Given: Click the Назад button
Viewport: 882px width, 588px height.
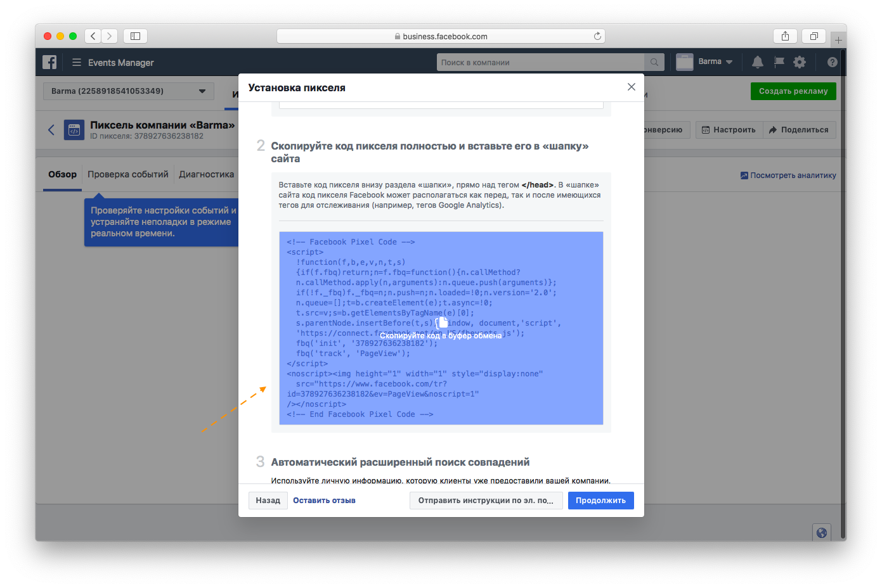Looking at the screenshot, I should click(x=268, y=501).
